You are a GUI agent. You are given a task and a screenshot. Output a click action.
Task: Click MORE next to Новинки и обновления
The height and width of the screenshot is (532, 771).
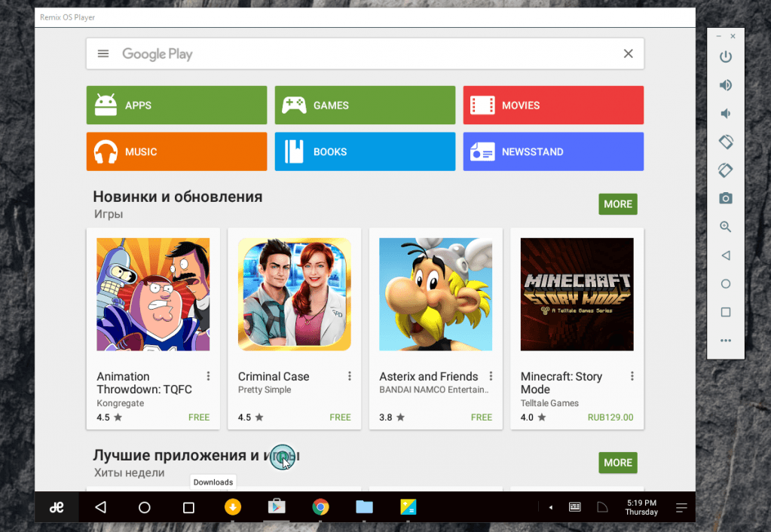617,204
